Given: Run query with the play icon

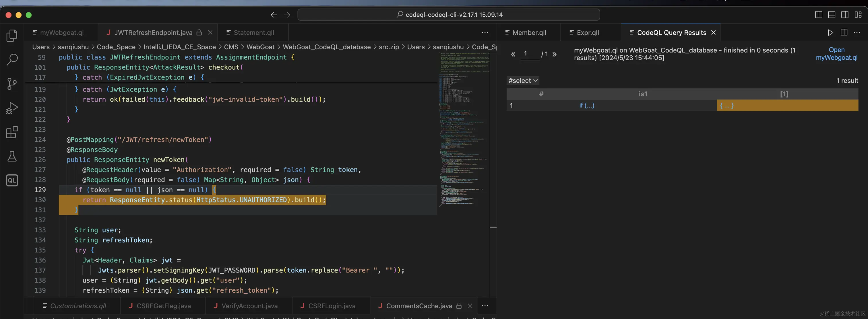Looking at the screenshot, I should (x=831, y=33).
